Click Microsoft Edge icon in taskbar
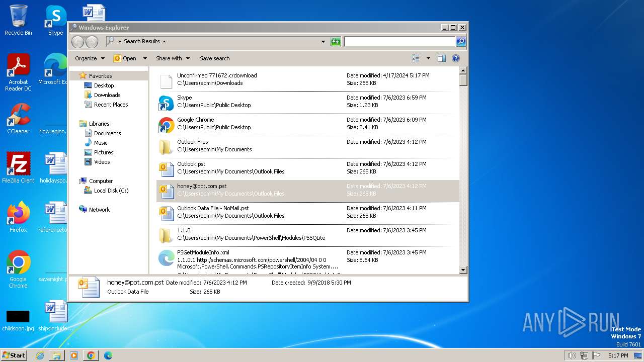The image size is (644, 362). (108, 355)
